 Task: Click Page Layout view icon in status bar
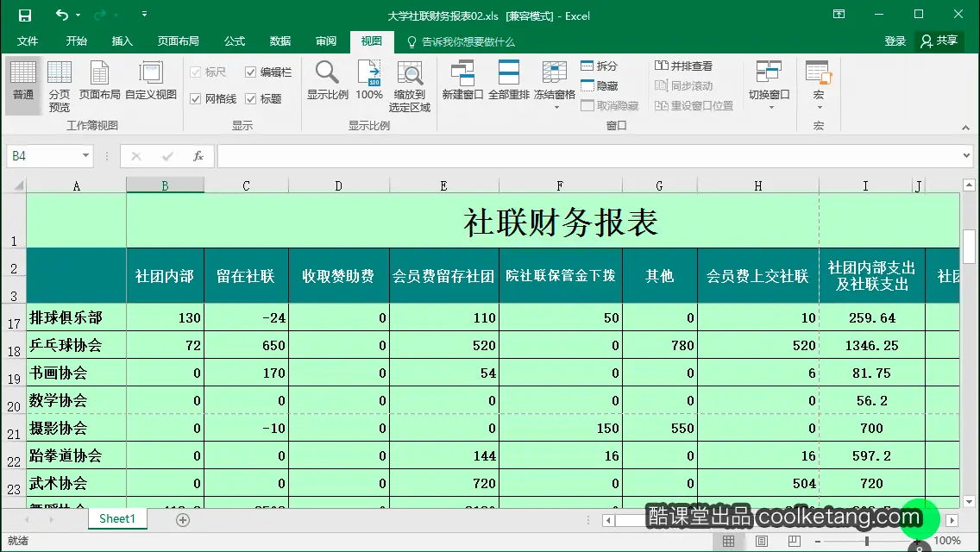point(761,541)
